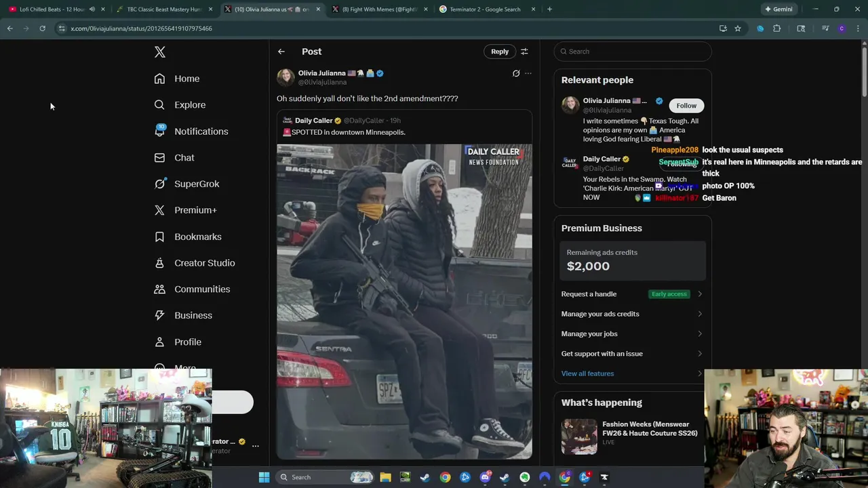This screenshot has height=488, width=868.
Task: Open the Gemini button in Chrome
Action: point(778,9)
